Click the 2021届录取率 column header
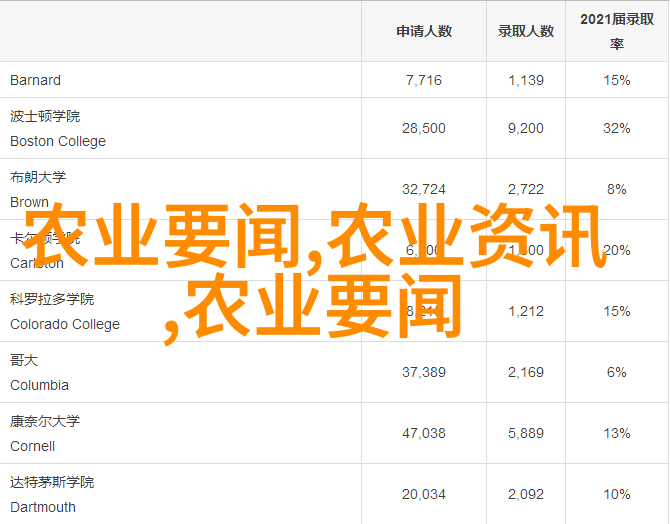Viewport: 670px width, 524px height. click(x=617, y=31)
